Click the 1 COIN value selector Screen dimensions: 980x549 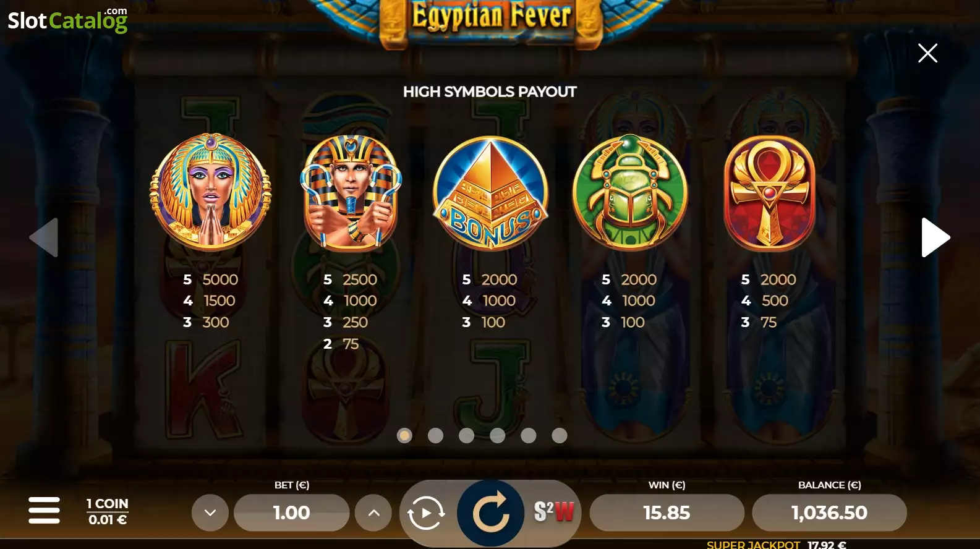point(107,511)
